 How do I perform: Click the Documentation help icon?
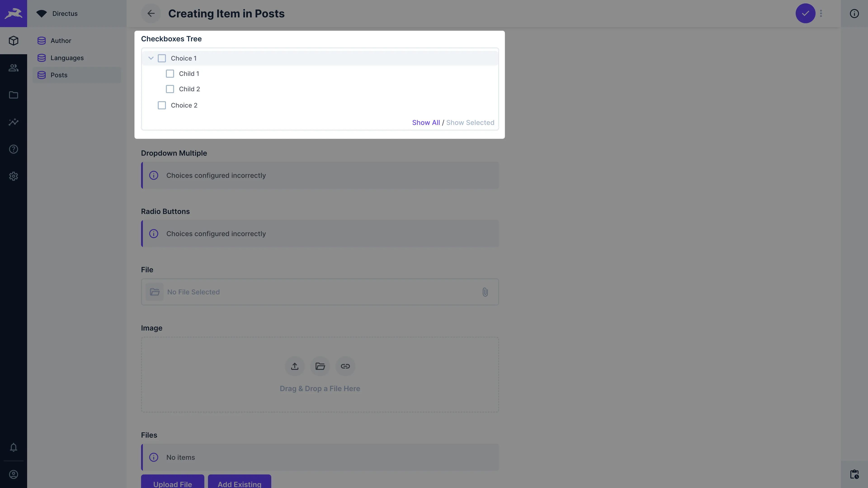coord(14,149)
